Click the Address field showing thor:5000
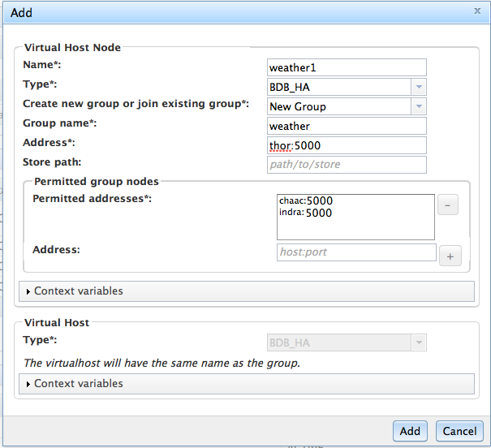 347,145
